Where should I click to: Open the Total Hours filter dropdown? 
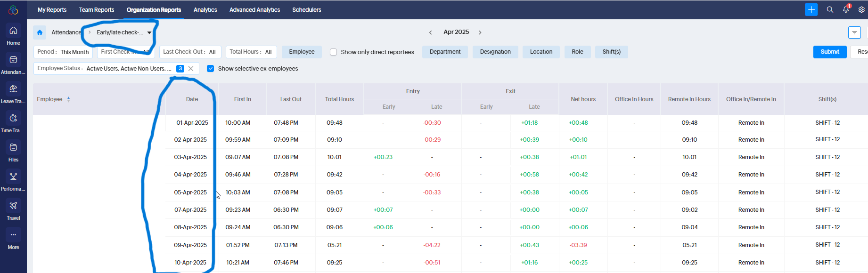(x=251, y=52)
